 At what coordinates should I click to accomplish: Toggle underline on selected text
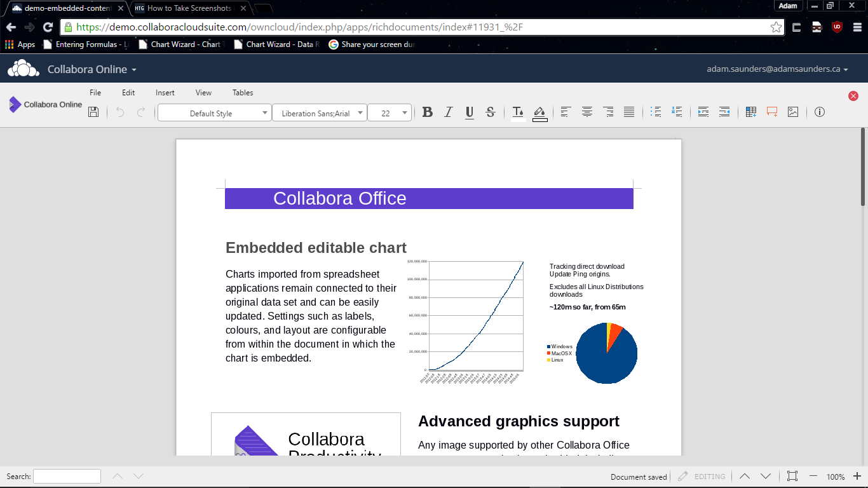469,112
